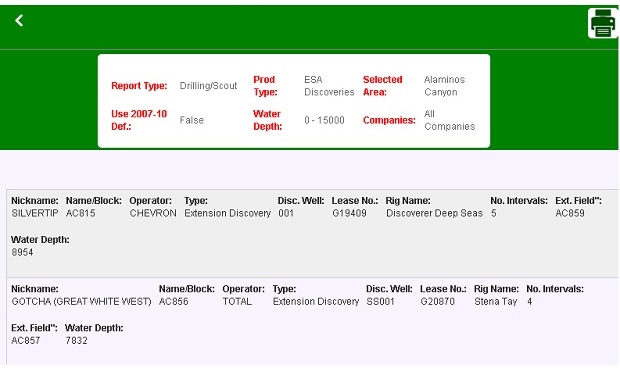Viewport: 620px width, 369px height.
Task: Click operator TOTAL in second record
Action: [237, 301]
